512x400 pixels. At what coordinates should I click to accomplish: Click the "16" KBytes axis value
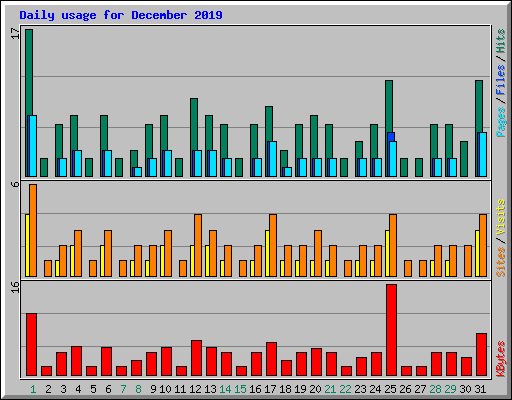(15, 287)
